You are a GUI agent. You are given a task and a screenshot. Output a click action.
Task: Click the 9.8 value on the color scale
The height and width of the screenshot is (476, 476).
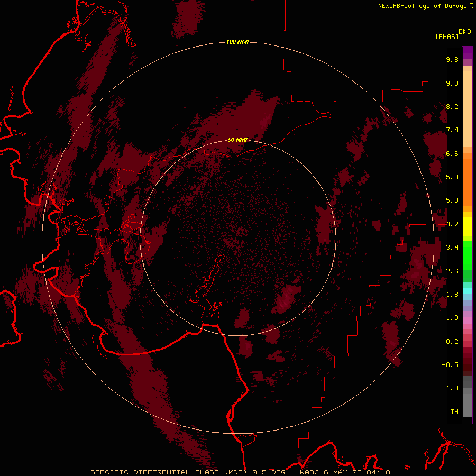tap(452, 59)
